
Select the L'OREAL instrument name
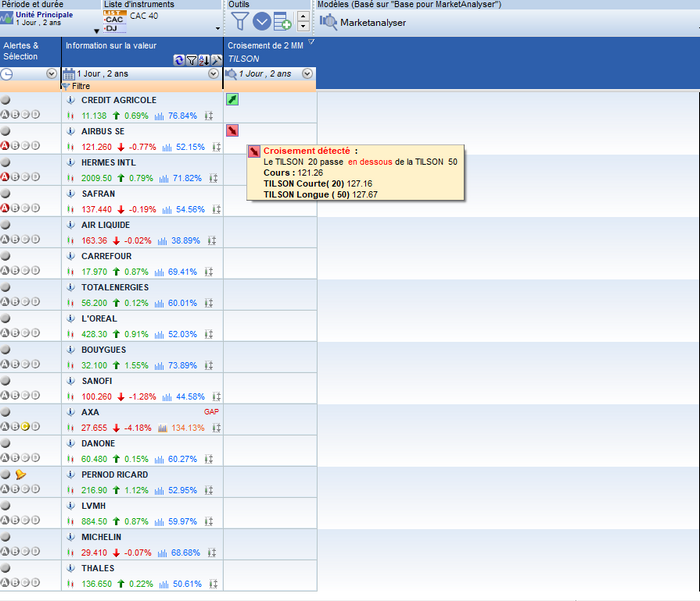tap(99, 318)
